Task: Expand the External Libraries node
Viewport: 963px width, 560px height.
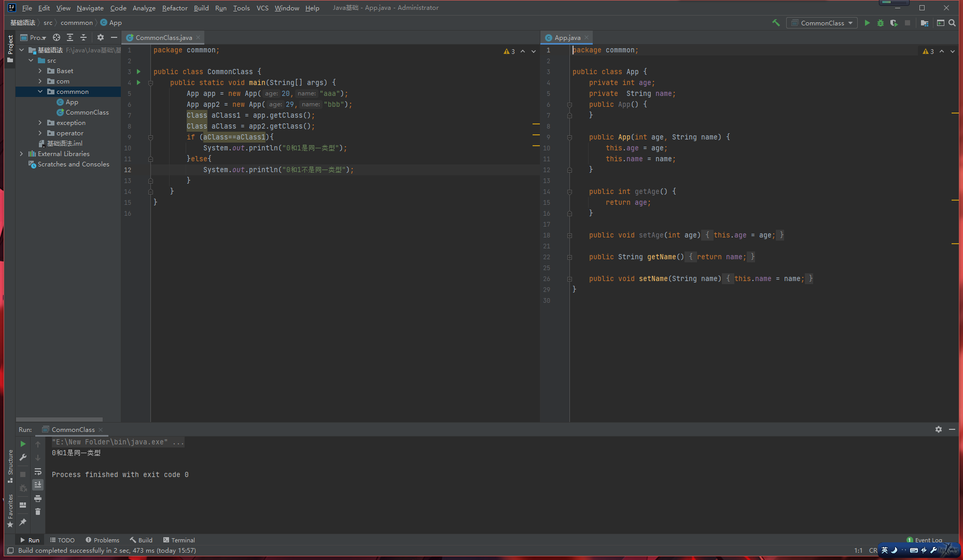Action: tap(21, 154)
